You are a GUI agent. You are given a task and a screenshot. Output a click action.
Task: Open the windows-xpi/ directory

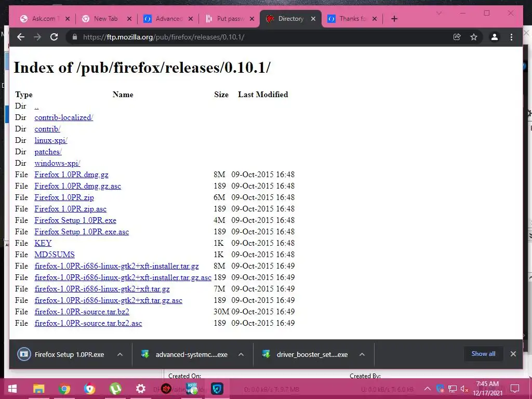tap(57, 163)
